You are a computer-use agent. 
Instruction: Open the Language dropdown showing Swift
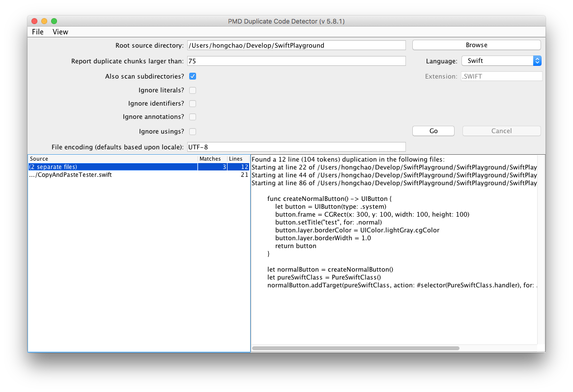coord(501,60)
